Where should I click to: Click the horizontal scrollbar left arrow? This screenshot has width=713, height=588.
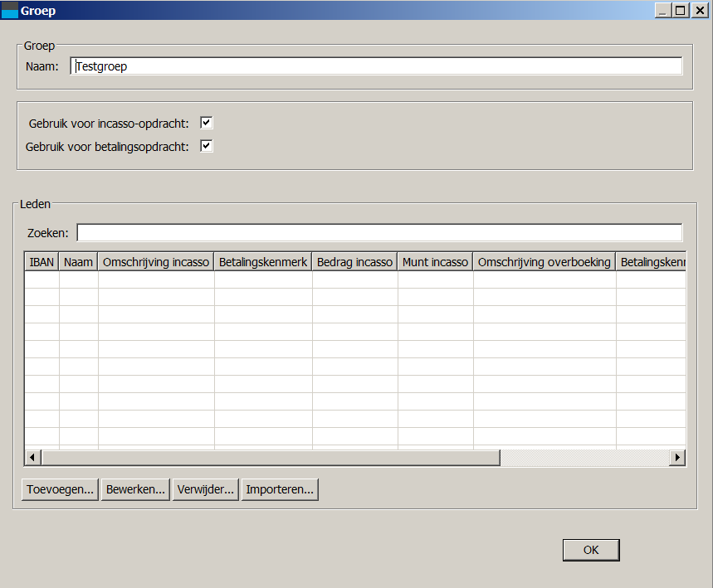33,458
